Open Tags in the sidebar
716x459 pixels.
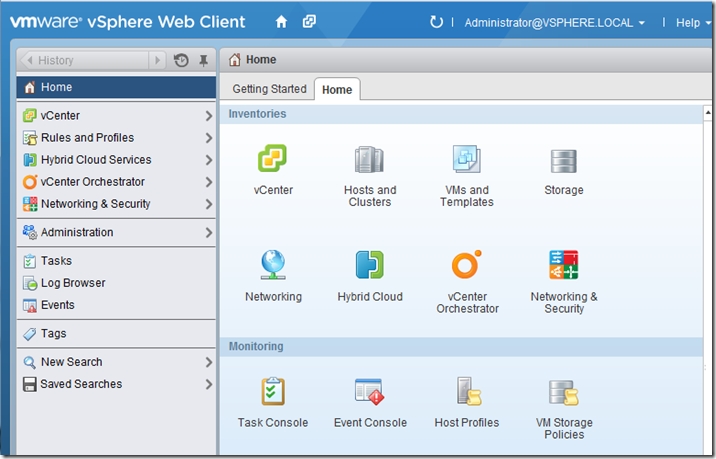pos(116,334)
